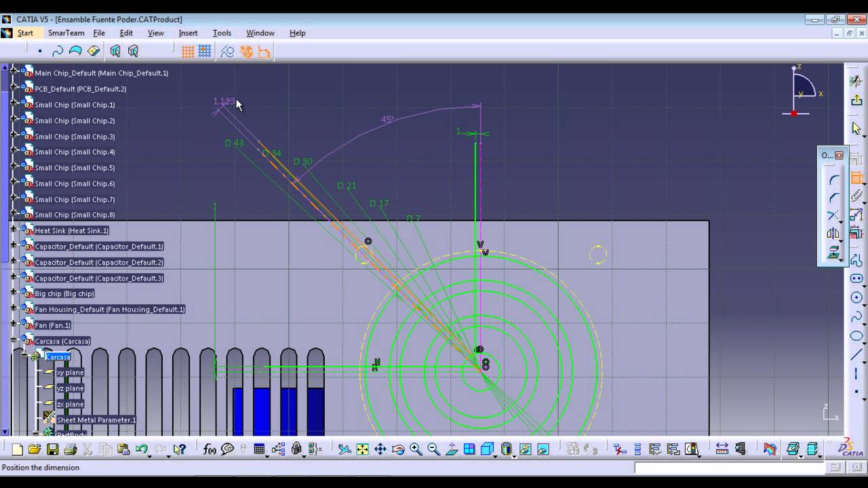Viewport: 868px width, 488px height.
Task: Toggle Snap to Point grid icon
Action: pyautogui.click(x=205, y=51)
